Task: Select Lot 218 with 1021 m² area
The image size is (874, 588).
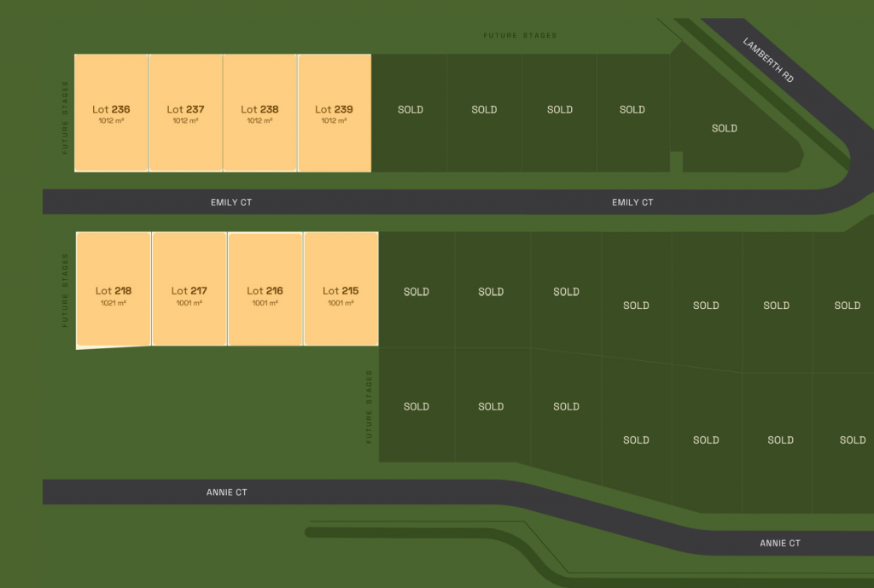Action: (x=114, y=290)
